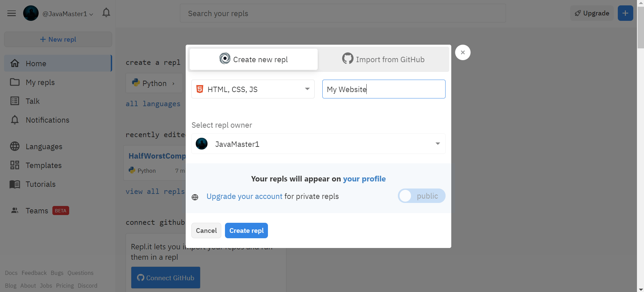This screenshot has height=292, width=644.
Task: Open the notifications bell in header
Action: (x=106, y=13)
